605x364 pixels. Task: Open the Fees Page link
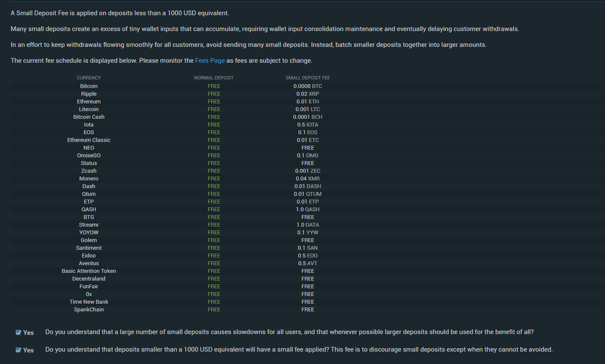tap(210, 60)
